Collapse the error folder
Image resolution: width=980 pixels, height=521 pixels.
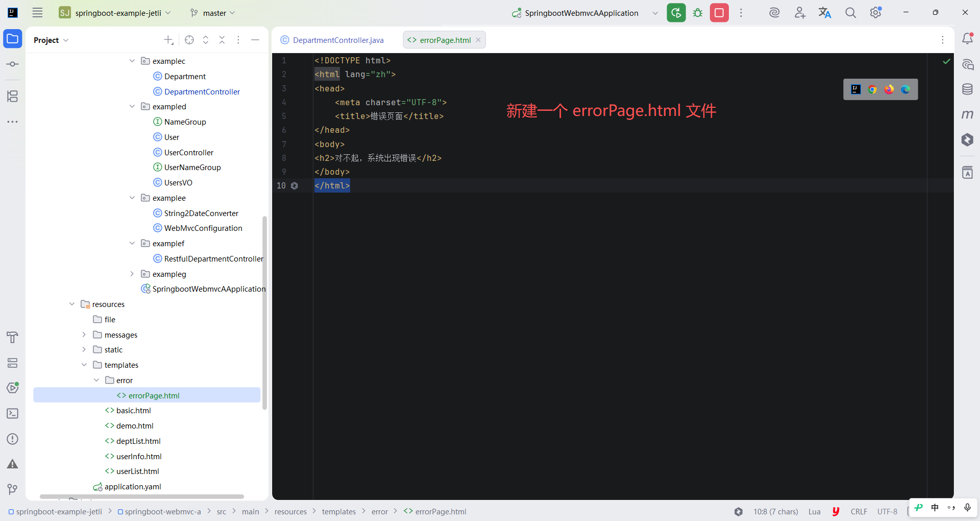pos(96,380)
